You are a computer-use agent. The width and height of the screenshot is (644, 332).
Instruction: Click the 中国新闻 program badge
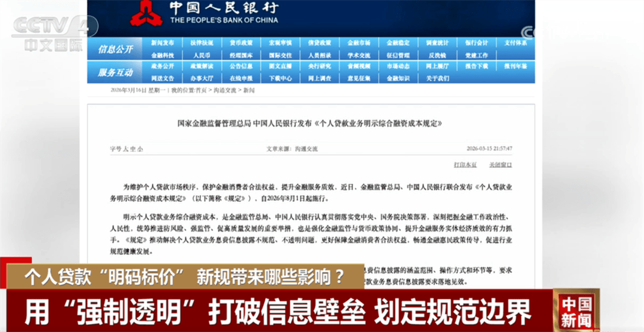(576, 311)
